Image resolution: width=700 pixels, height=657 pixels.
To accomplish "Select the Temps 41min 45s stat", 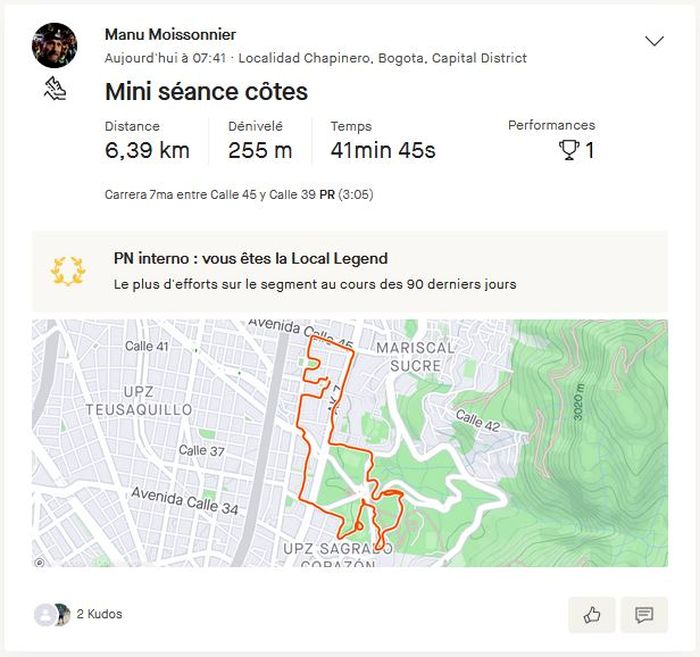I will pyautogui.click(x=383, y=141).
